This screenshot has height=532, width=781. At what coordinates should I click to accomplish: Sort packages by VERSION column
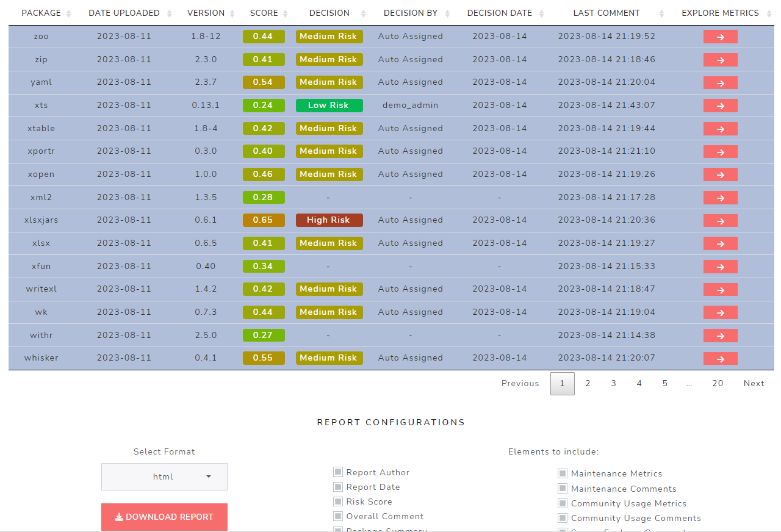[231, 13]
